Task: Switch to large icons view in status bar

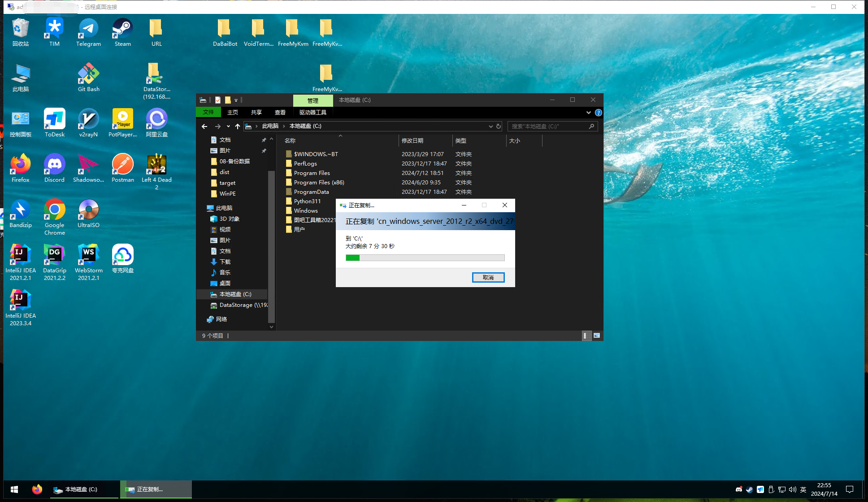Action: 597,336
